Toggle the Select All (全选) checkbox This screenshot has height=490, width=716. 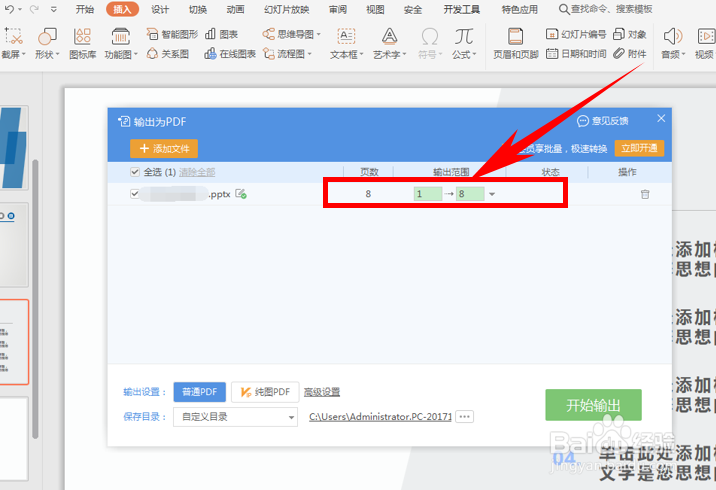click(135, 172)
